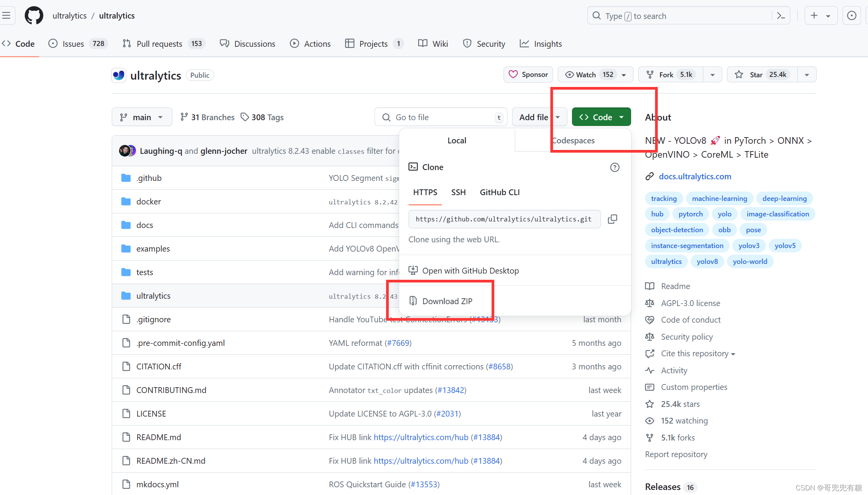
Task: Copy the HTTPS clone URL to clipboard
Action: 612,219
